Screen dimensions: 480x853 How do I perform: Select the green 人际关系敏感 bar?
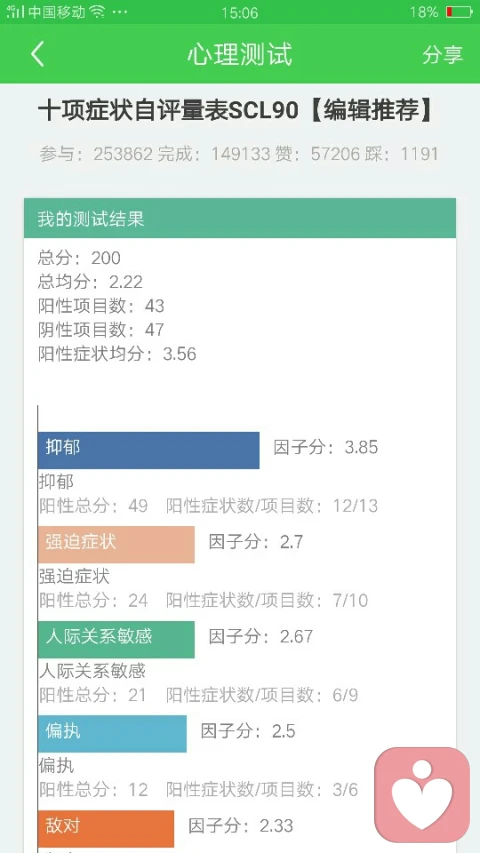click(116, 639)
